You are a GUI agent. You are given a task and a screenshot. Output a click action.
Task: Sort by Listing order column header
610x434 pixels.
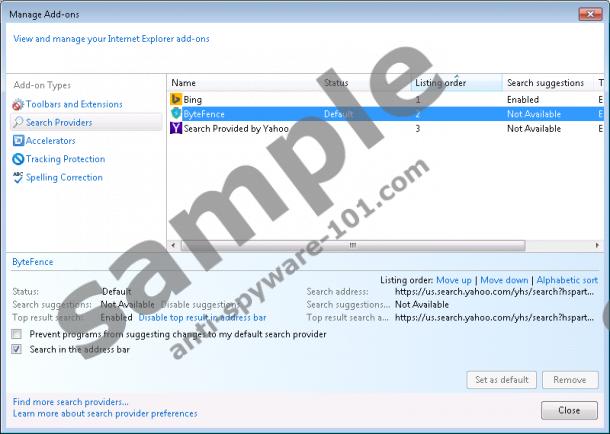pos(456,83)
